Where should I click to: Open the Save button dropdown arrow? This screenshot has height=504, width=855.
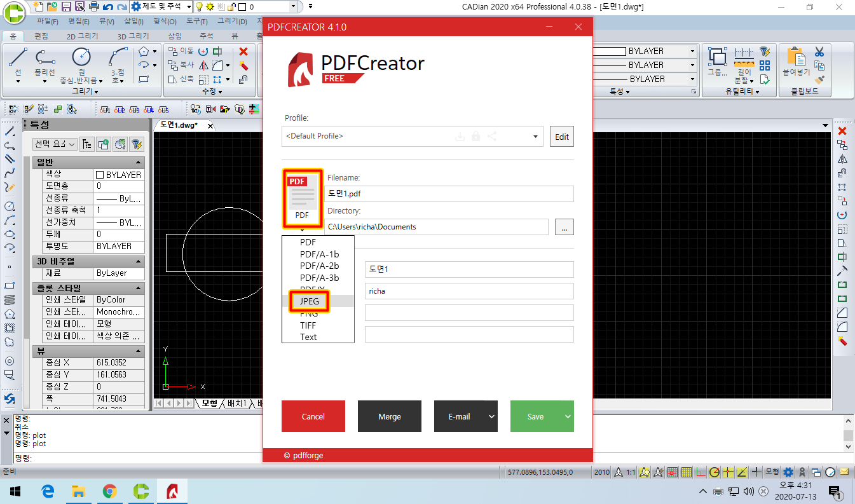pyautogui.click(x=568, y=416)
